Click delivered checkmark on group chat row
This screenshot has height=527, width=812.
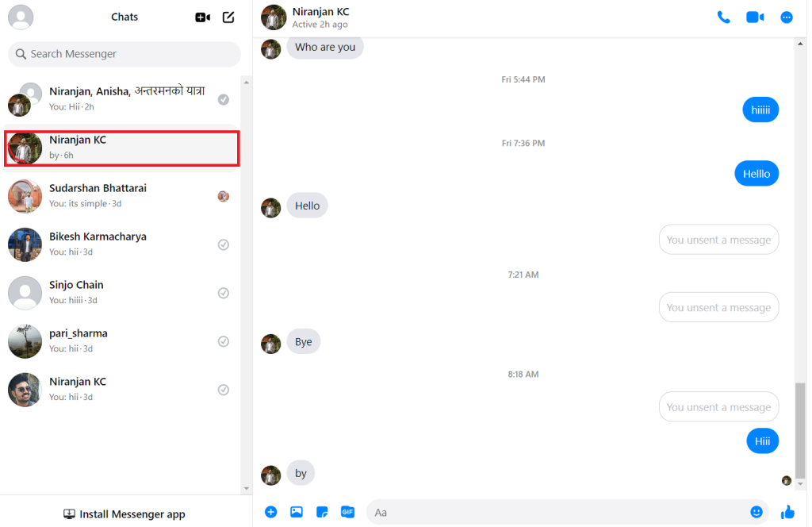pyautogui.click(x=223, y=99)
